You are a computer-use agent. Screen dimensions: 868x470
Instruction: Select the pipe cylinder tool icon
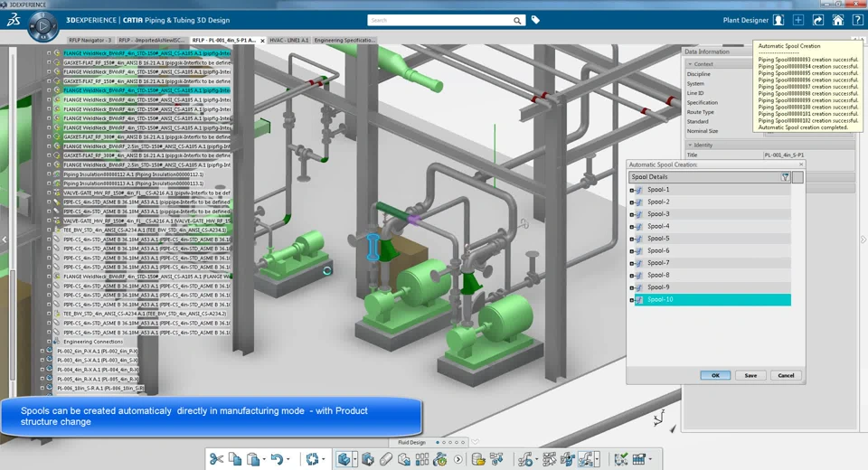coord(386,459)
